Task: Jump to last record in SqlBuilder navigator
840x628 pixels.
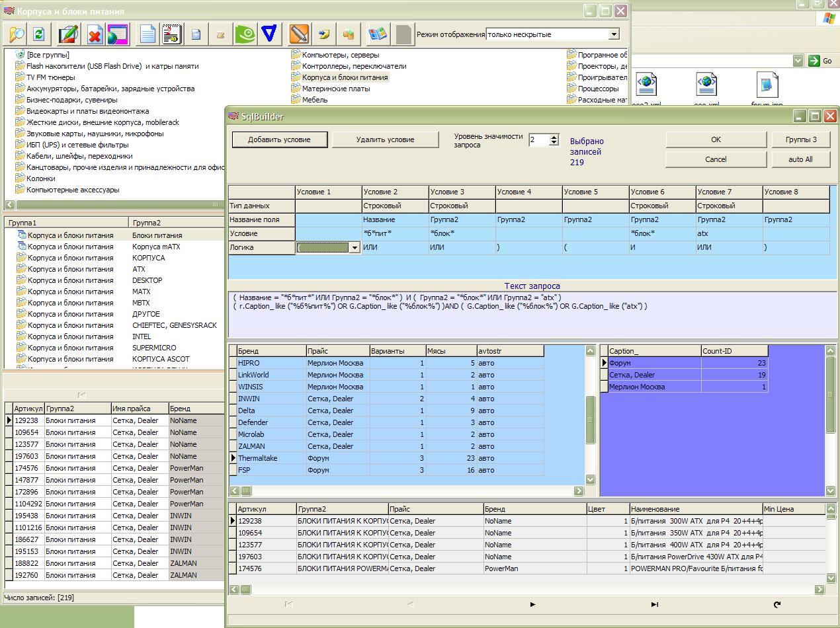Action: pos(654,604)
